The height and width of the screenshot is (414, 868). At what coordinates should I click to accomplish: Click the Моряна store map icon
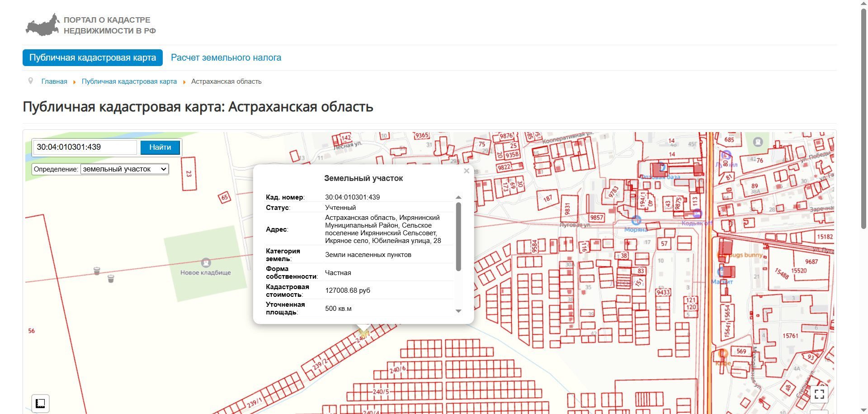(636, 220)
